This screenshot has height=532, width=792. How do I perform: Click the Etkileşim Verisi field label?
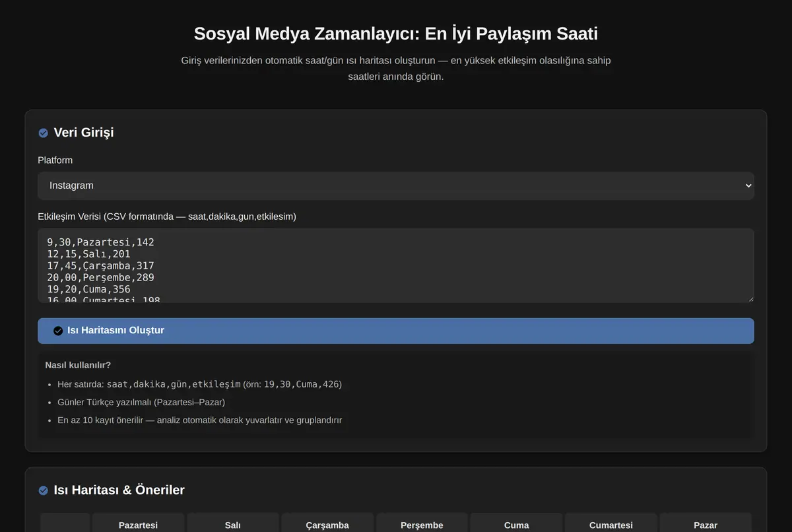(x=167, y=216)
